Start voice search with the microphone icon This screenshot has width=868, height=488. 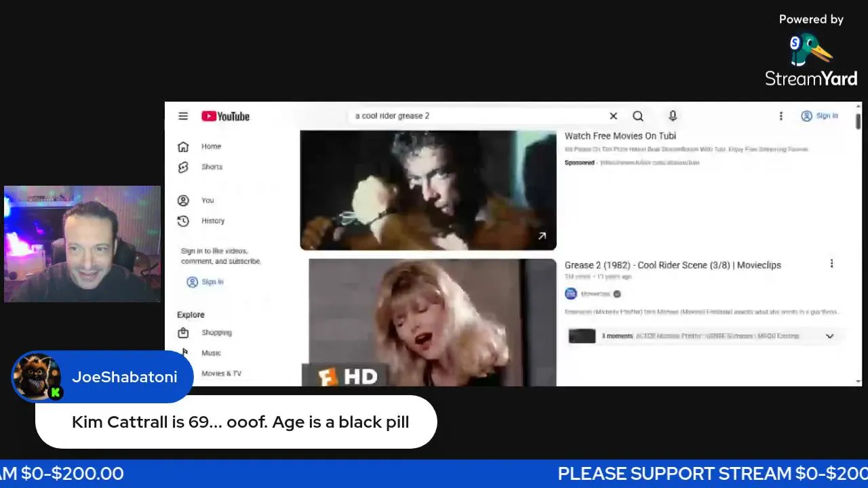tap(673, 116)
